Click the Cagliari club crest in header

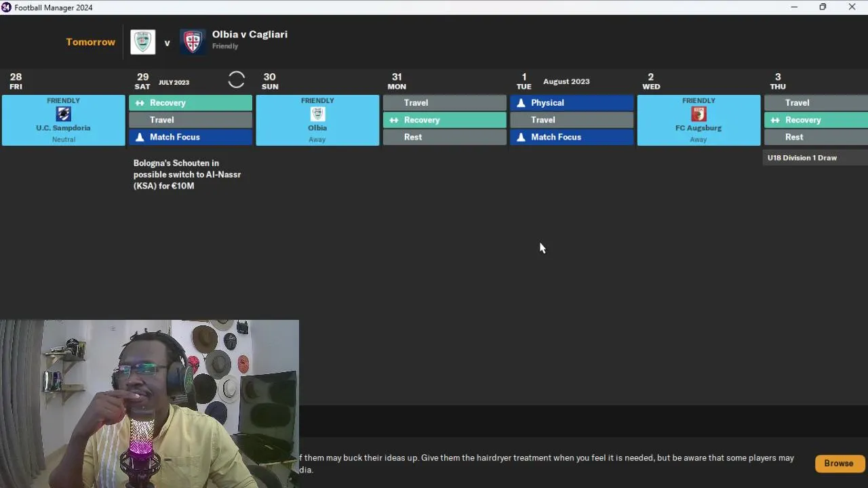click(193, 42)
